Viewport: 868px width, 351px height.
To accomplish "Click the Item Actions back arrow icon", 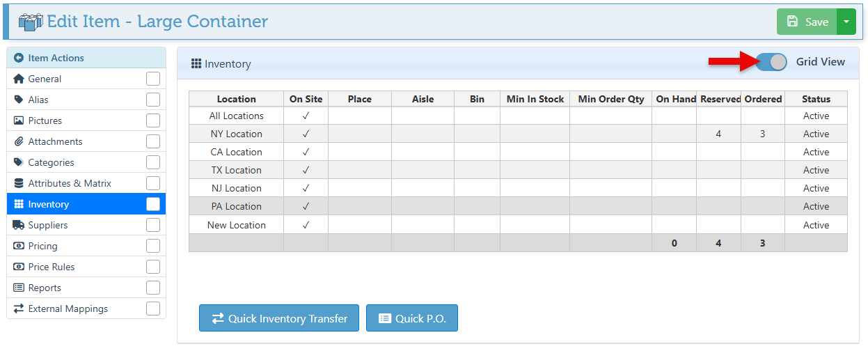I will (x=19, y=58).
